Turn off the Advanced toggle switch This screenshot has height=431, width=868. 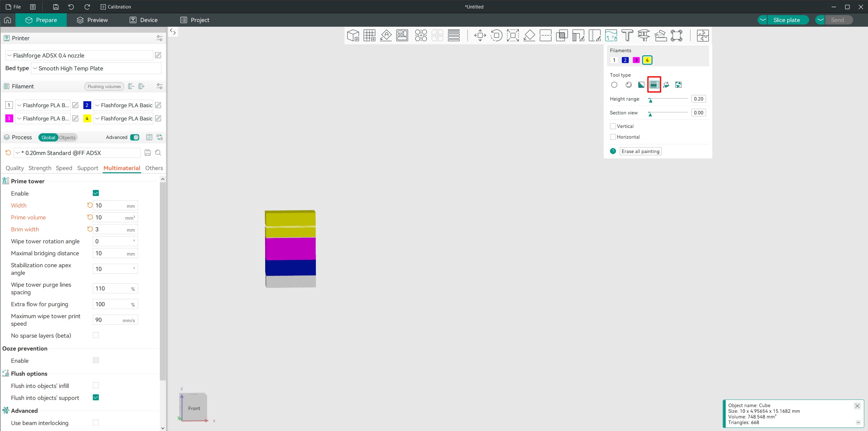pyautogui.click(x=134, y=137)
